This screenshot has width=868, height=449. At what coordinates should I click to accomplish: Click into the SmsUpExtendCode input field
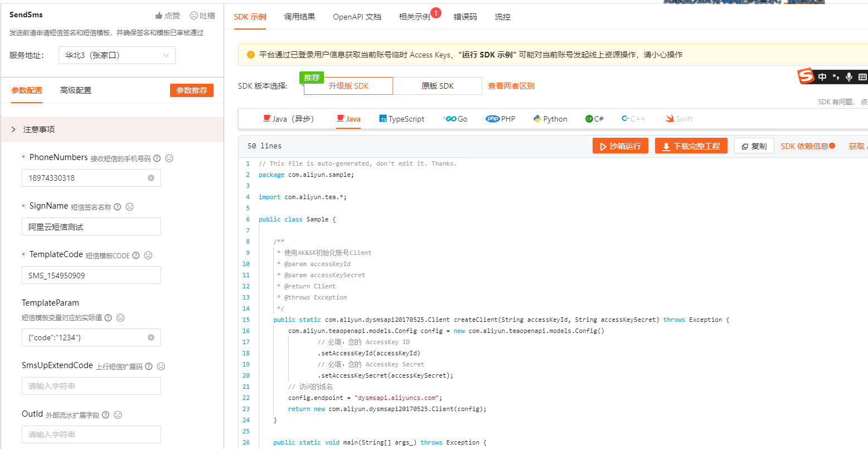click(91, 386)
